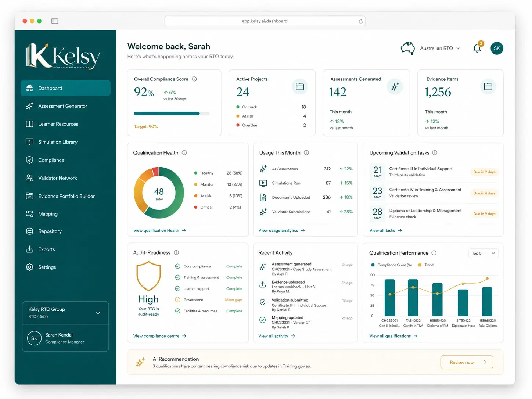Screen dimensions: 532x399
Task: Click the AI Recommendation sparkle icon
Action: (x=140, y=362)
